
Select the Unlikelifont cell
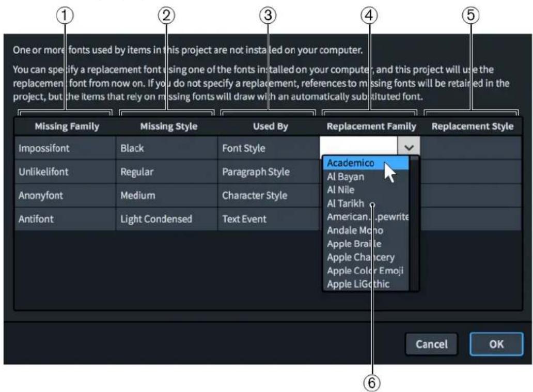65,171
